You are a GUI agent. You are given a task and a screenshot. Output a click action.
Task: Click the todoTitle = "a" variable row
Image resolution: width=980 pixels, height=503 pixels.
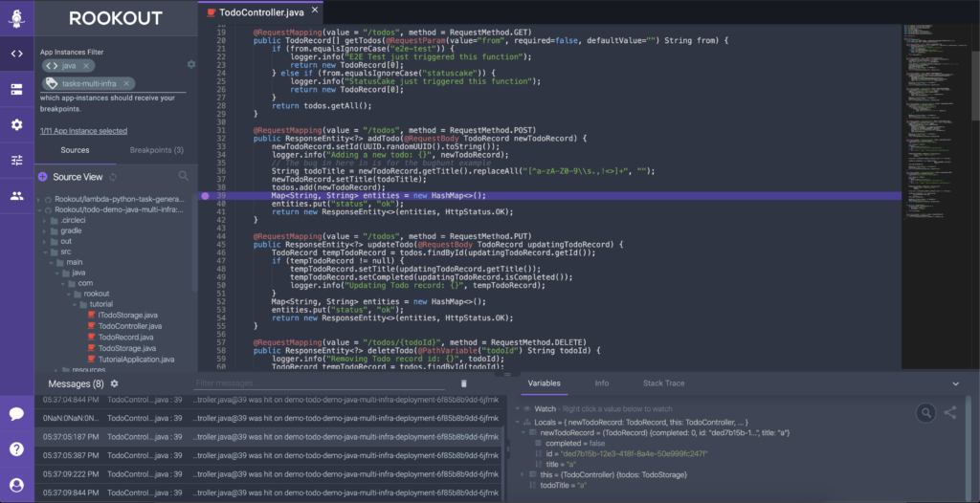(x=558, y=485)
